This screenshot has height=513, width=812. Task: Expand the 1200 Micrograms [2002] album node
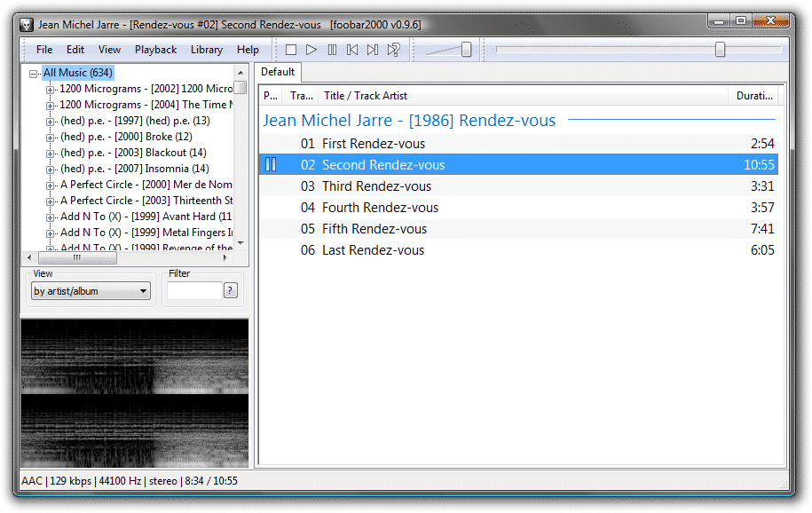coord(50,90)
